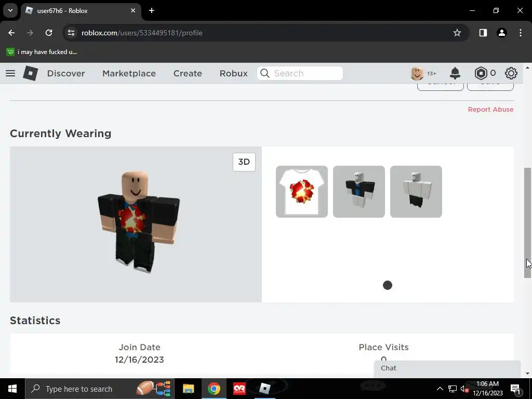Open the notifications bell
The width and height of the screenshot is (532, 399).
tap(455, 73)
